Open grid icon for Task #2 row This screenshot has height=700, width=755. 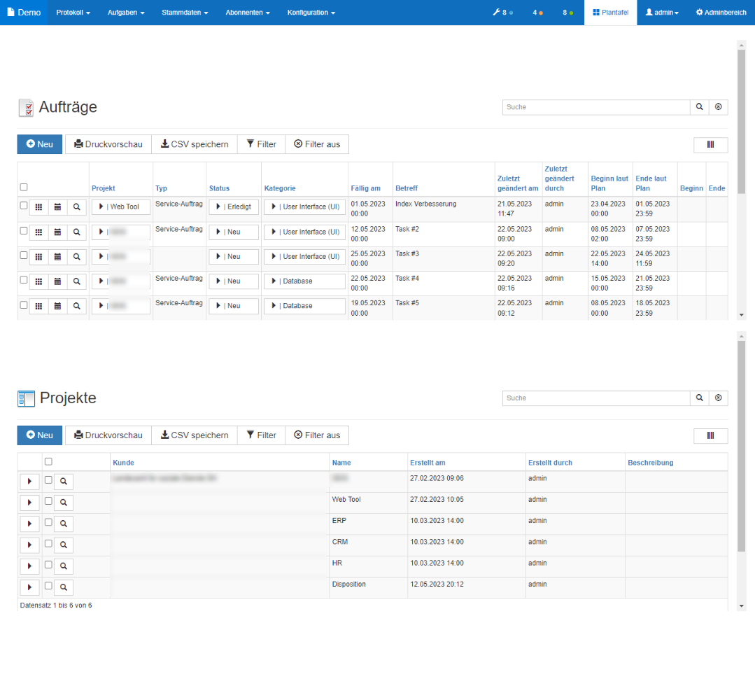[39, 232]
